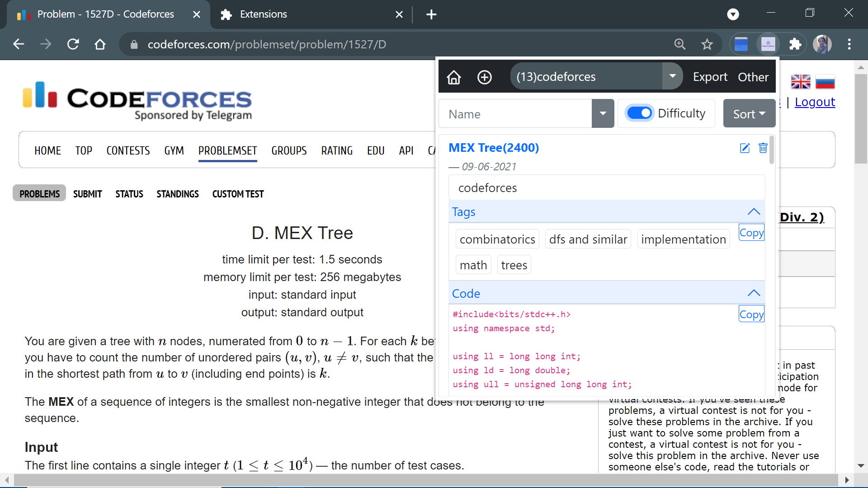868x488 pixels.
Task: Open the CONTESTS menu item
Action: (x=128, y=150)
